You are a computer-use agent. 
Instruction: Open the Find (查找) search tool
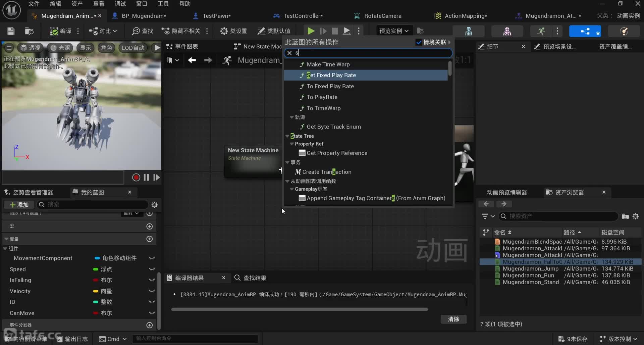click(143, 31)
